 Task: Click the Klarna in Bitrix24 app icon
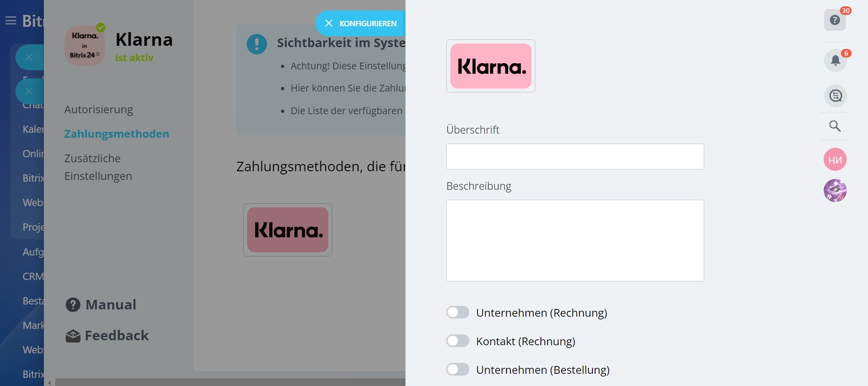[x=85, y=45]
